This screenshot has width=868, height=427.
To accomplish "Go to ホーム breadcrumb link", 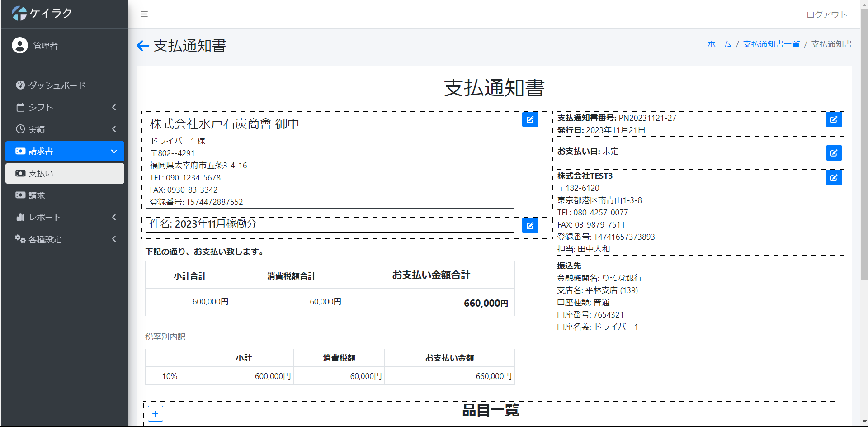I will 719,44.
